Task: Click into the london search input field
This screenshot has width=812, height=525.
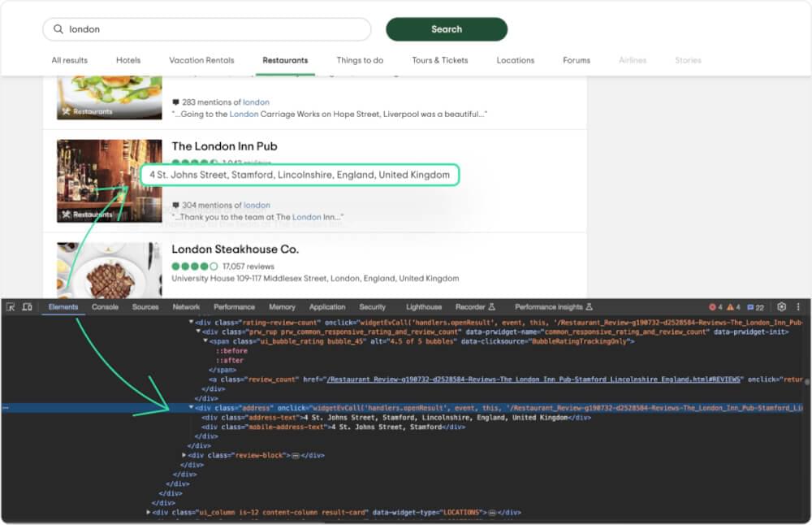Action: pos(211,29)
